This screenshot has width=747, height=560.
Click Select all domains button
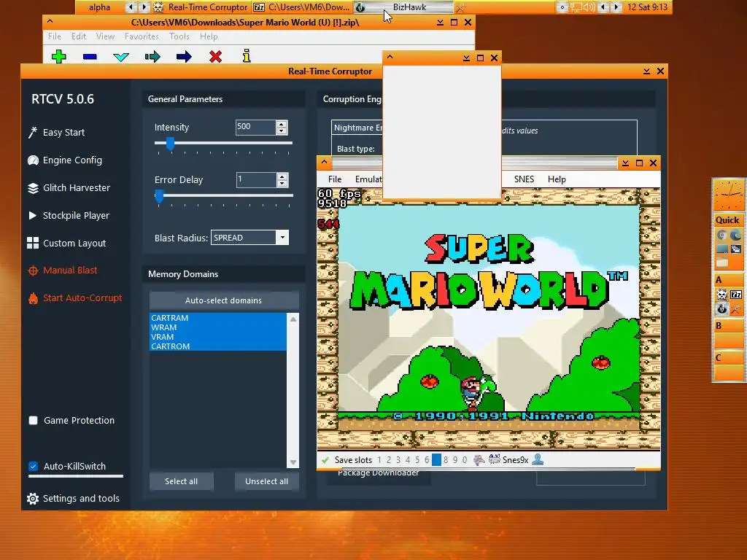point(181,481)
